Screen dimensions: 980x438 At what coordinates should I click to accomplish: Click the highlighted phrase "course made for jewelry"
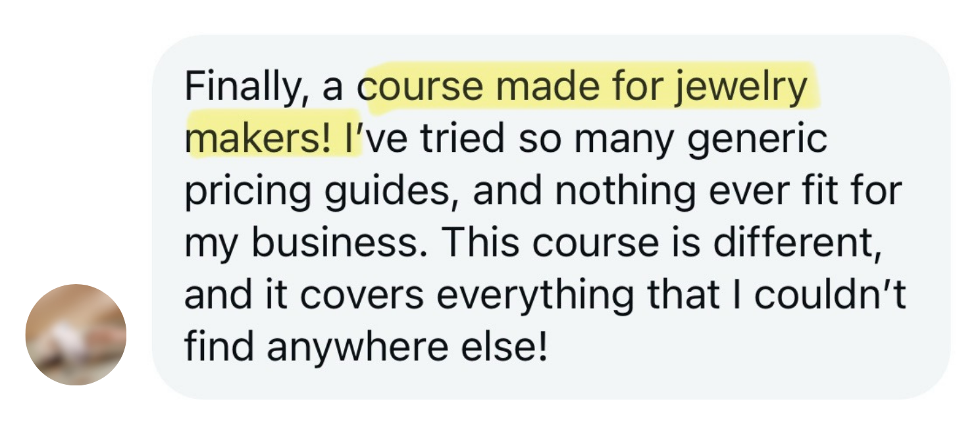pos(584,87)
